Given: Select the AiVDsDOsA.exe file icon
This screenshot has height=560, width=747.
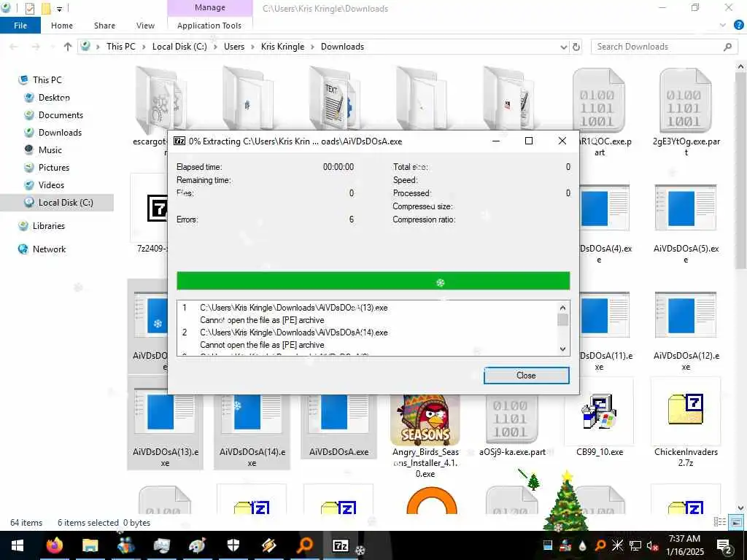Looking at the screenshot, I should click(x=338, y=412).
